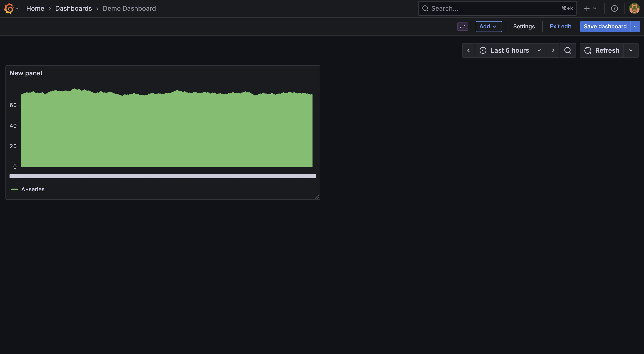Click Exit edit
Viewport: 644px width, 354px height.
[560, 27]
